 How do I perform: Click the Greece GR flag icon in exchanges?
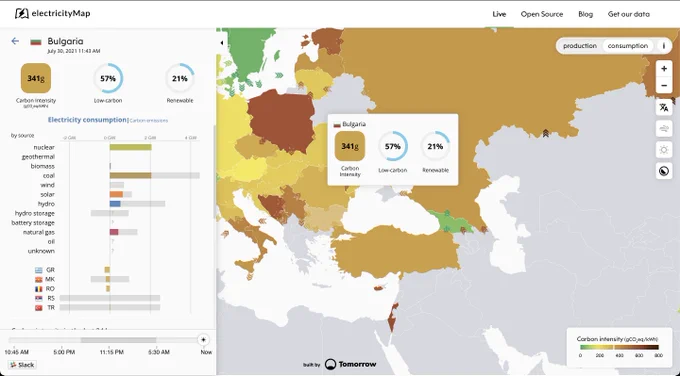tap(39, 270)
